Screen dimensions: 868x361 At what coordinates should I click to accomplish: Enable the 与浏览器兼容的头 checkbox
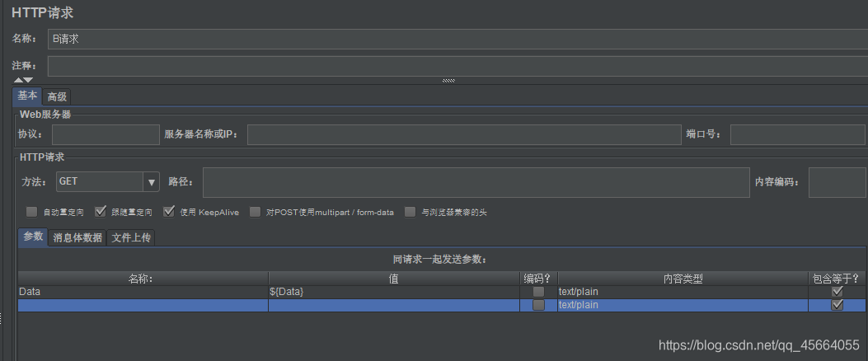411,212
